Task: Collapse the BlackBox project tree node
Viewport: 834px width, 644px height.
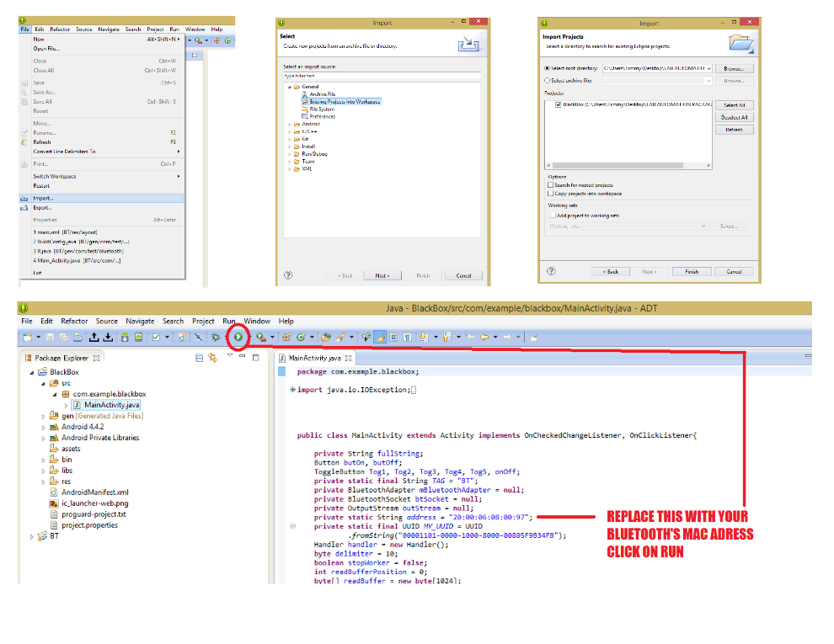Action: tap(32, 372)
